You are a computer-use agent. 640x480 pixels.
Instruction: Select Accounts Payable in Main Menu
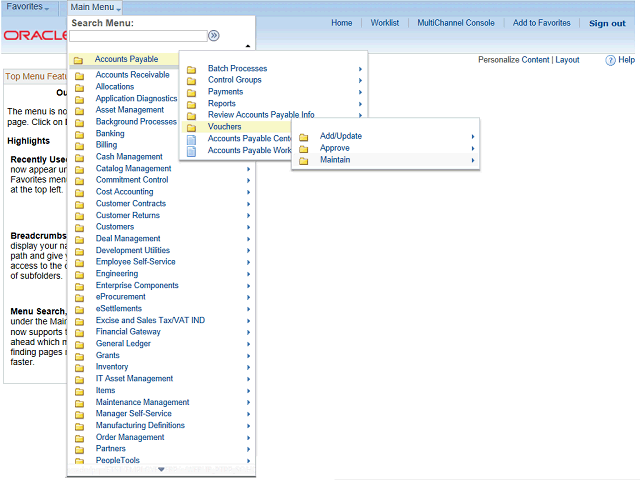pyautogui.click(x=126, y=59)
